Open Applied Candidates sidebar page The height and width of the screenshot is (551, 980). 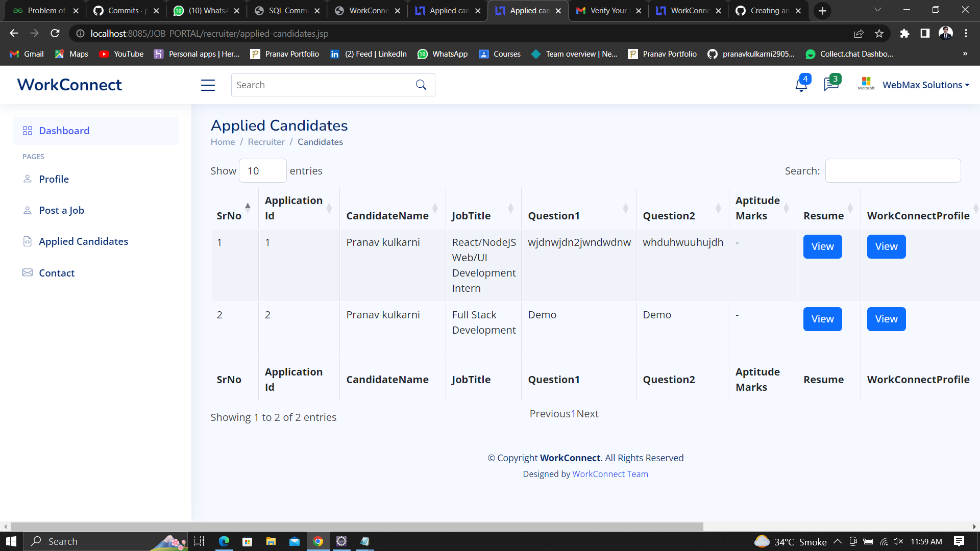(x=83, y=241)
